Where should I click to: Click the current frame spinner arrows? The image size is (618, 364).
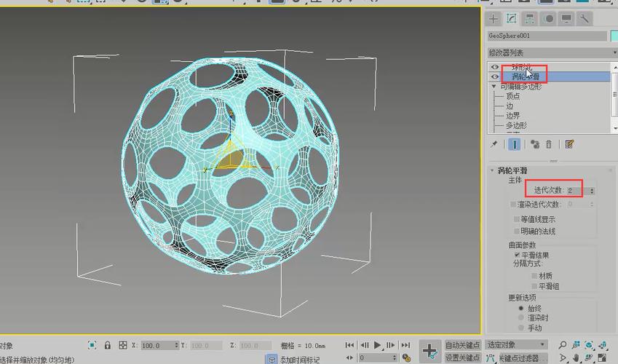[395, 358]
